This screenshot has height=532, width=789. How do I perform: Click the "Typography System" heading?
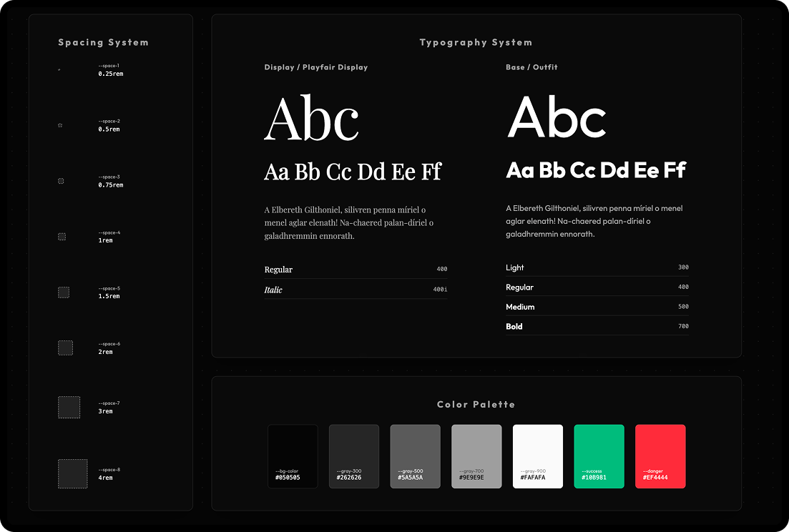pyautogui.click(x=476, y=43)
